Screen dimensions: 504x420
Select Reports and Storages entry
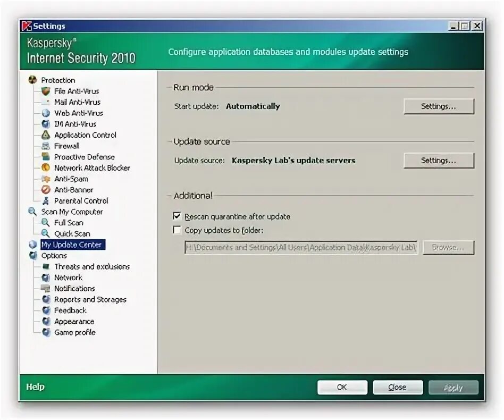tap(90, 299)
